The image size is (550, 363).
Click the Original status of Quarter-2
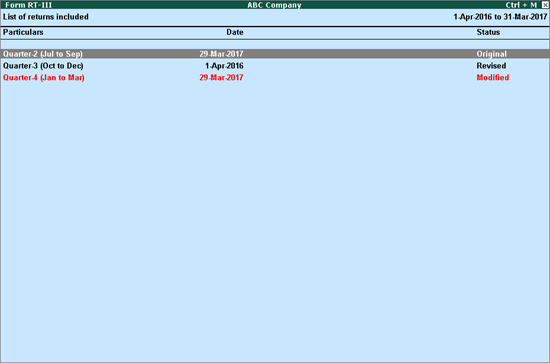coord(491,54)
